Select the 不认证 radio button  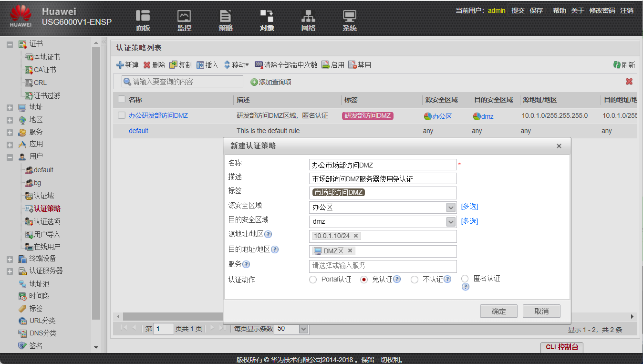pos(415,280)
